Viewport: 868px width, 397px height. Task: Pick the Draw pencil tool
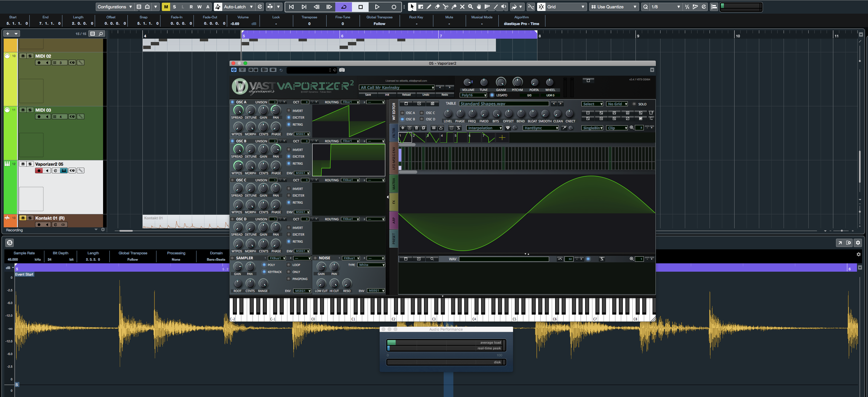pyautogui.click(x=429, y=7)
